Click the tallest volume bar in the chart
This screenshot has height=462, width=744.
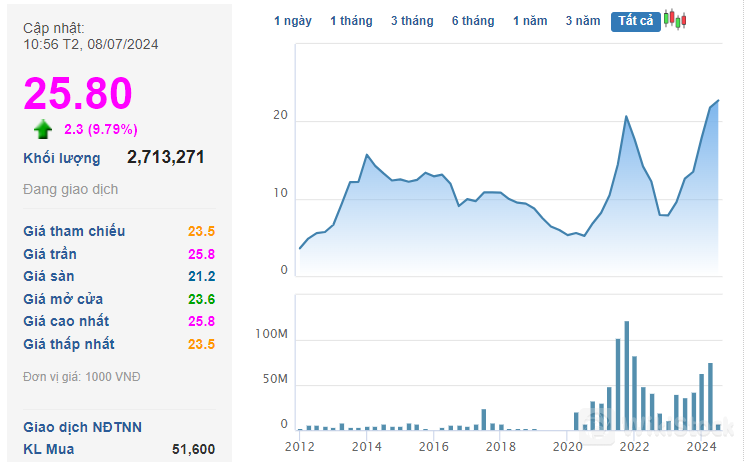pos(626,375)
